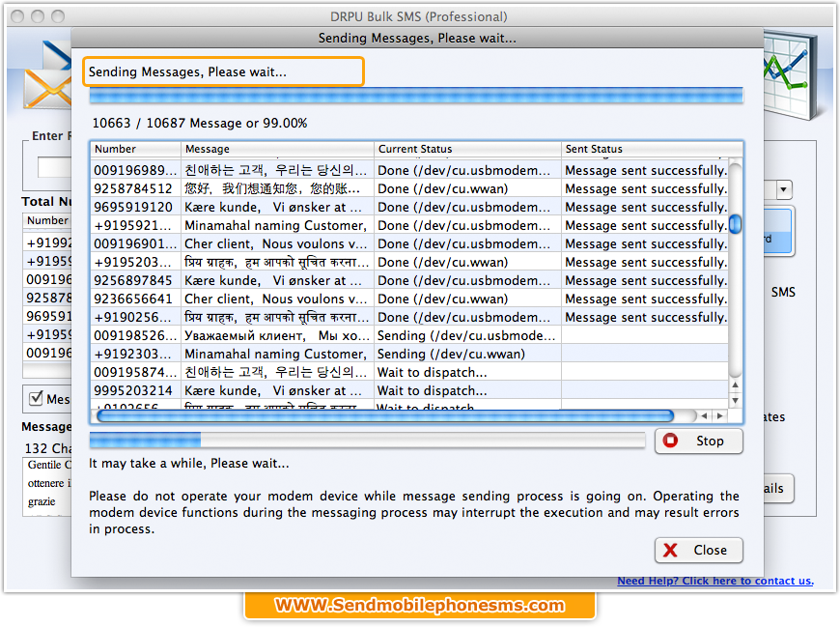Viewport: 840px width, 627px height.
Task: Click the red stop icon on the Stop button
Action: [x=670, y=441]
